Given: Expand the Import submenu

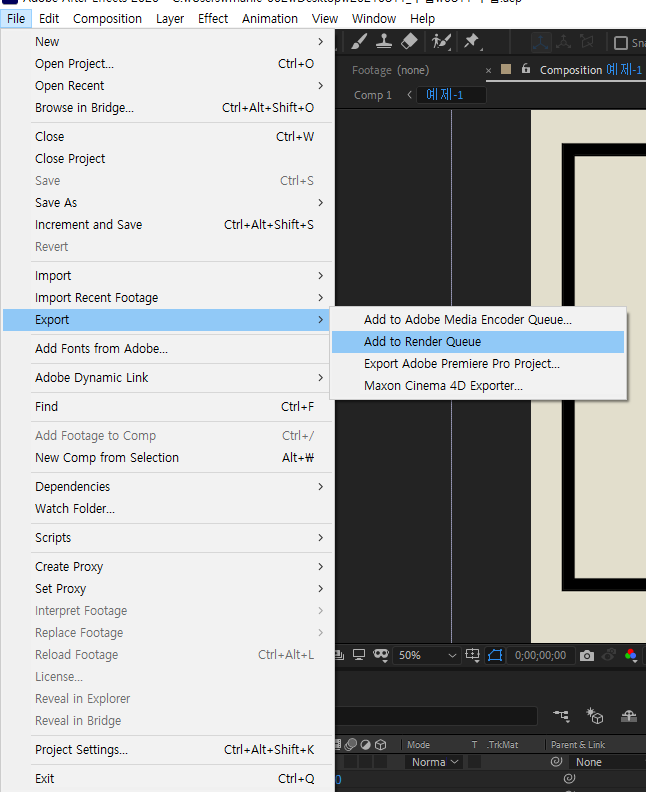Looking at the screenshot, I should point(168,275).
